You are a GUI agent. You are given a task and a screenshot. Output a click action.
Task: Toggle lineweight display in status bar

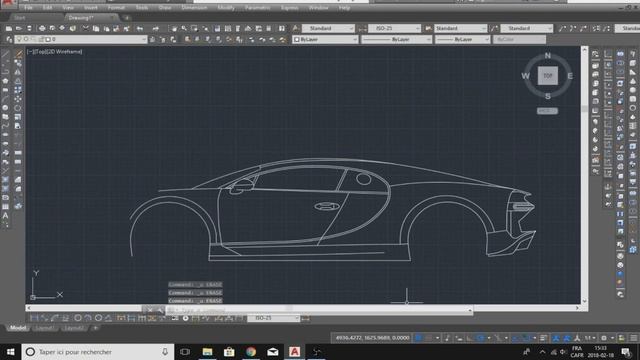click(543, 338)
